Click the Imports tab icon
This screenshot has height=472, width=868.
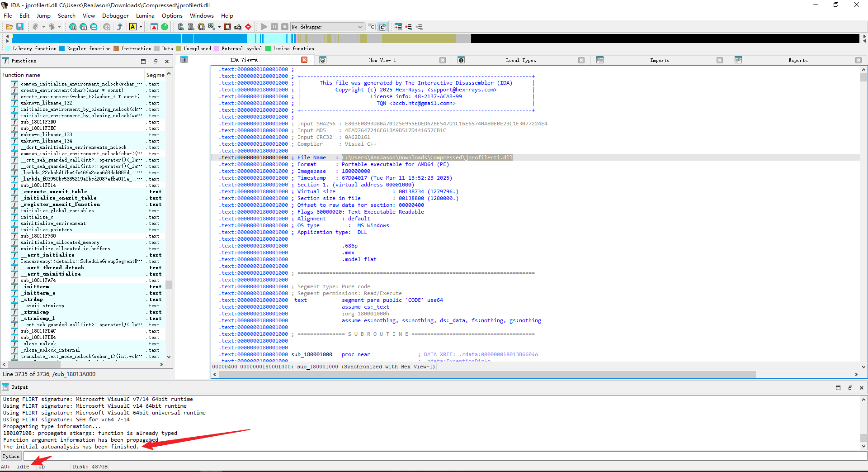coord(600,60)
